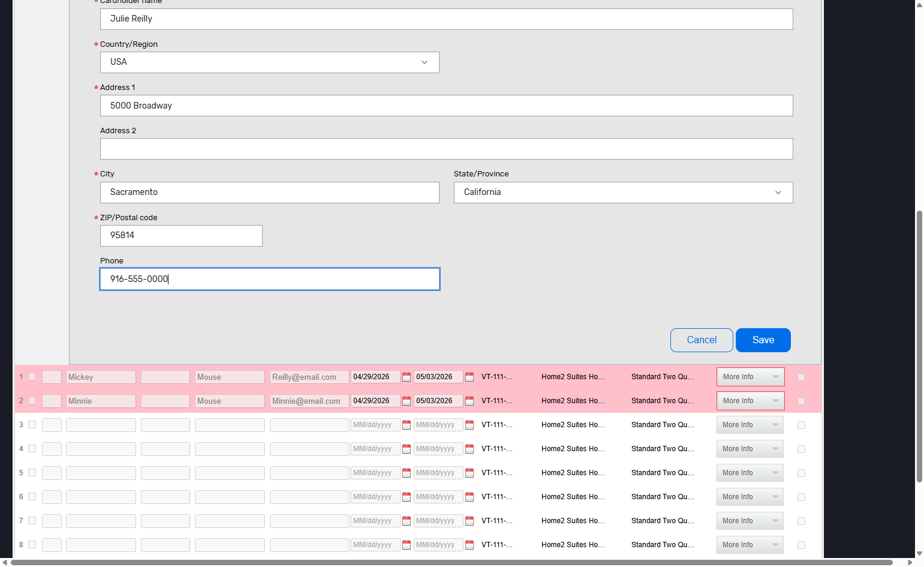Open arrival date calendar in row 2

tap(407, 401)
